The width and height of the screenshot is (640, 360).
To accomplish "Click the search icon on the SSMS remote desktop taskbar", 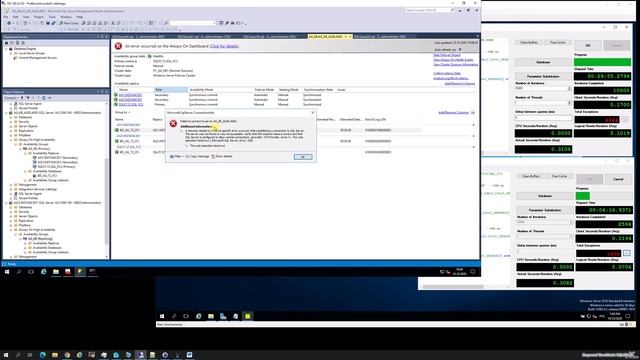I will (19, 271).
